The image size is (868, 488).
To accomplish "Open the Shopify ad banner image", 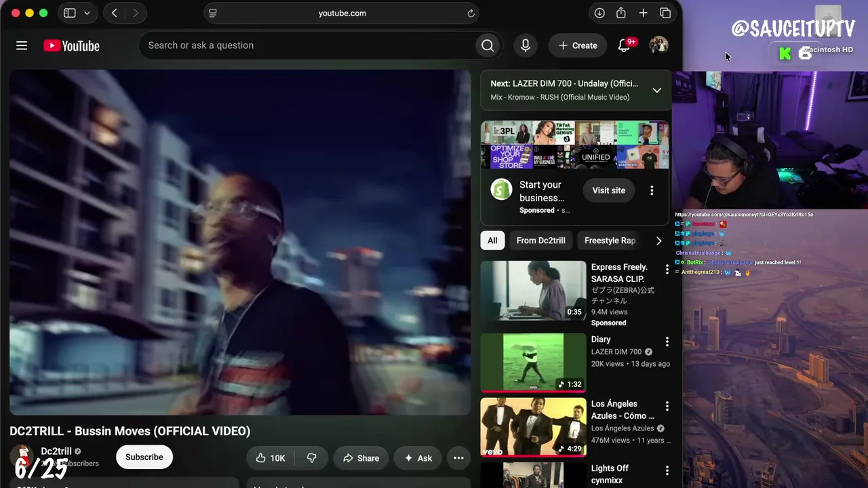I will (575, 145).
